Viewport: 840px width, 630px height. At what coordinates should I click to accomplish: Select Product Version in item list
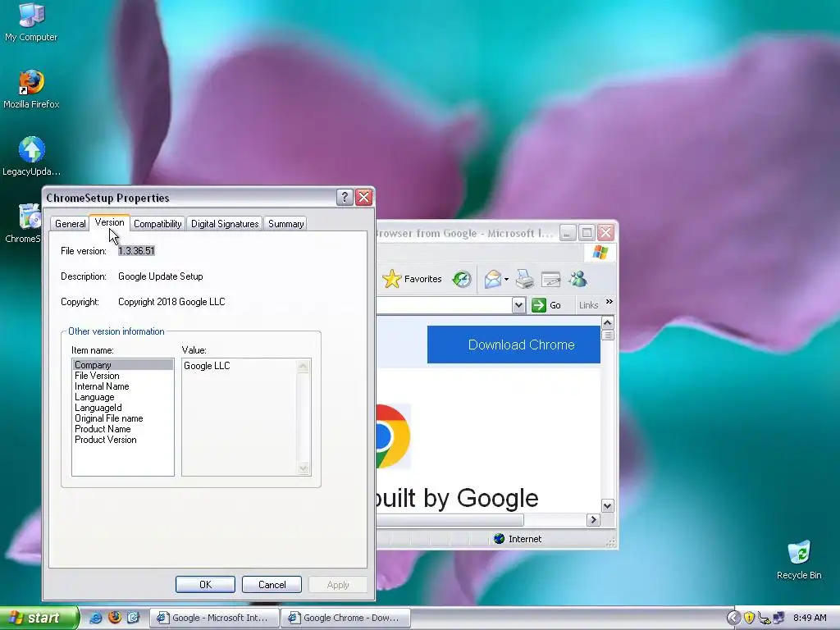123,440
